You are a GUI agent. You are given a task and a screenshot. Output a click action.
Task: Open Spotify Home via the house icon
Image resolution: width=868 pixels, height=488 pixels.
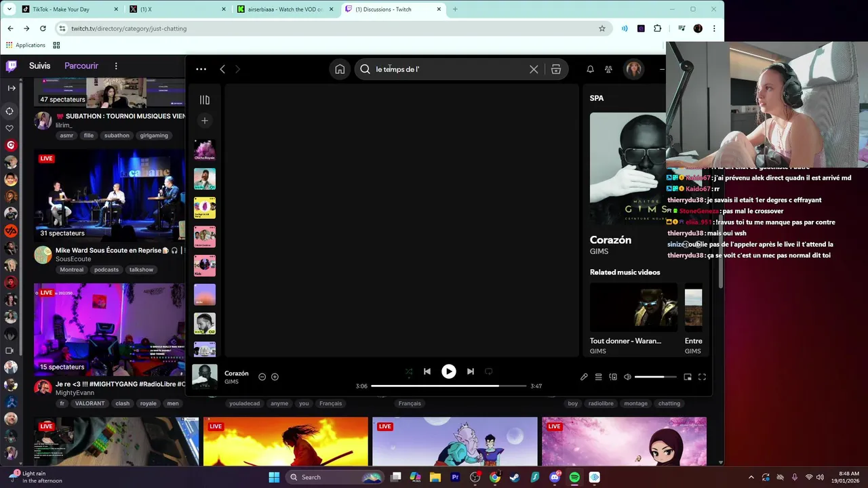point(340,69)
